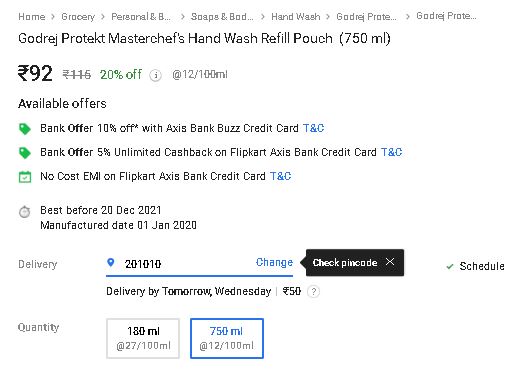The image size is (508, 371).
Task: Click the blue location pin icon
Action: pyautogui.click(x=111, y=263)
